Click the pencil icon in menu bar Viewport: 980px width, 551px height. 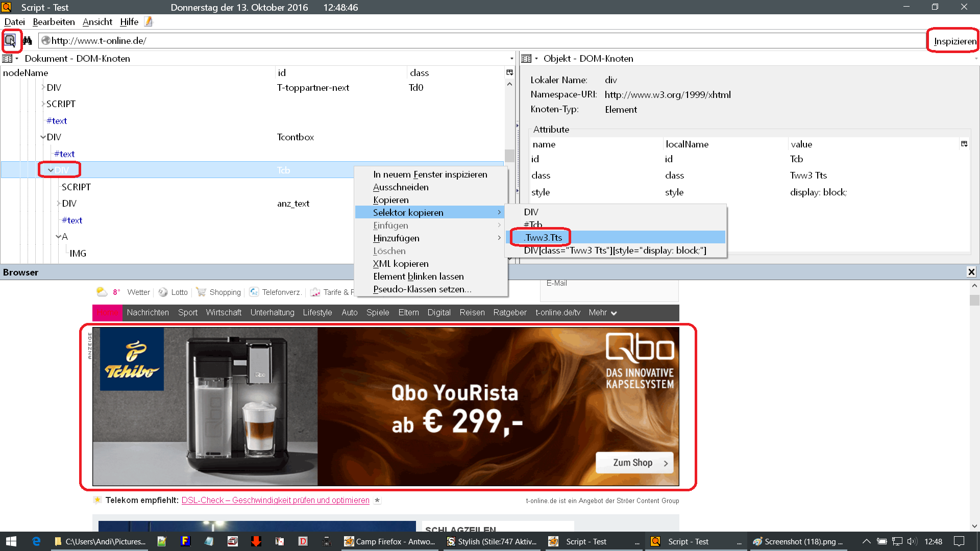click(149, 21)
